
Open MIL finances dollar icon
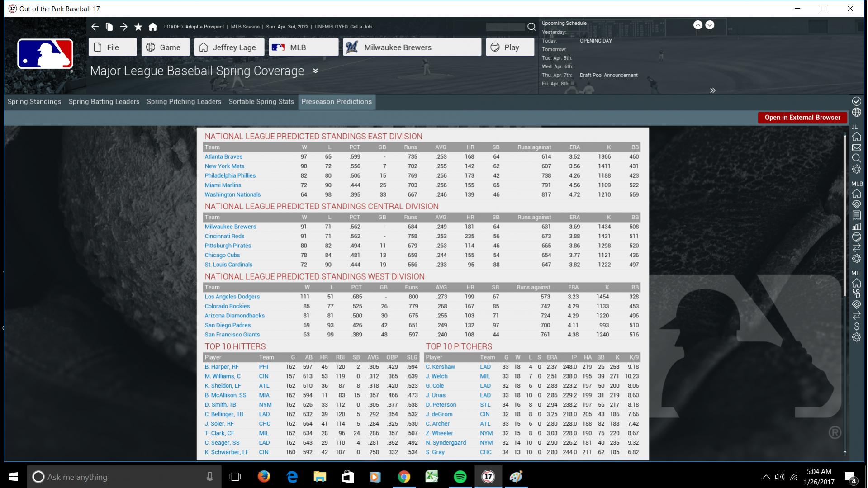pyautogui.click(x=856, y=327)
